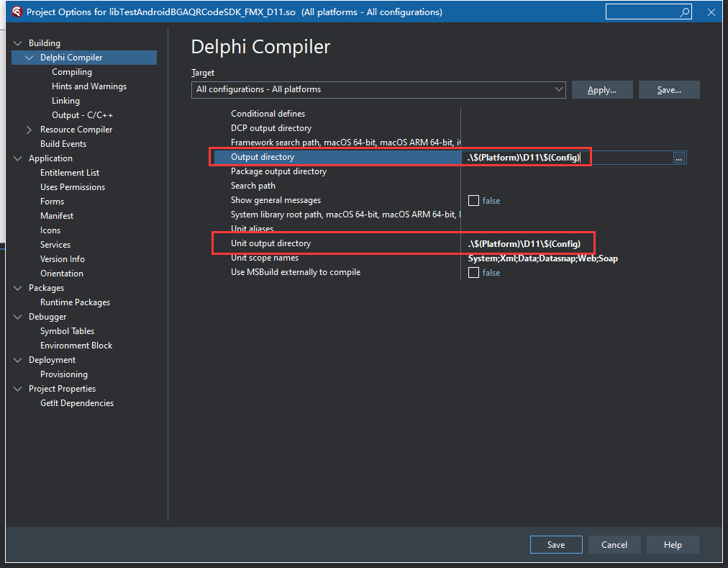Select Compiling in the options tree

[72, 72]
